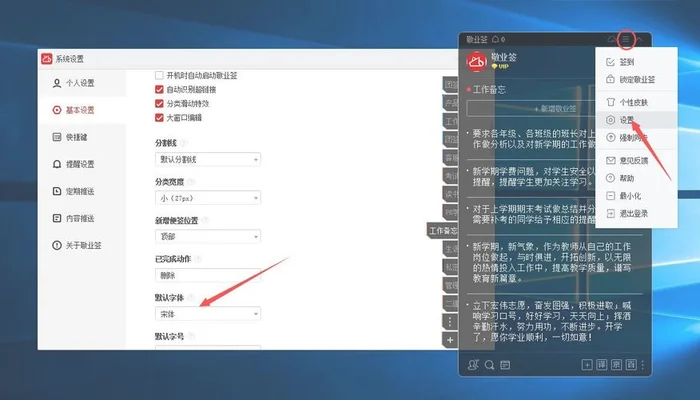The image size is (700, 400).
Task: Choose 帮助 from the menu
Action: (636, 178)
